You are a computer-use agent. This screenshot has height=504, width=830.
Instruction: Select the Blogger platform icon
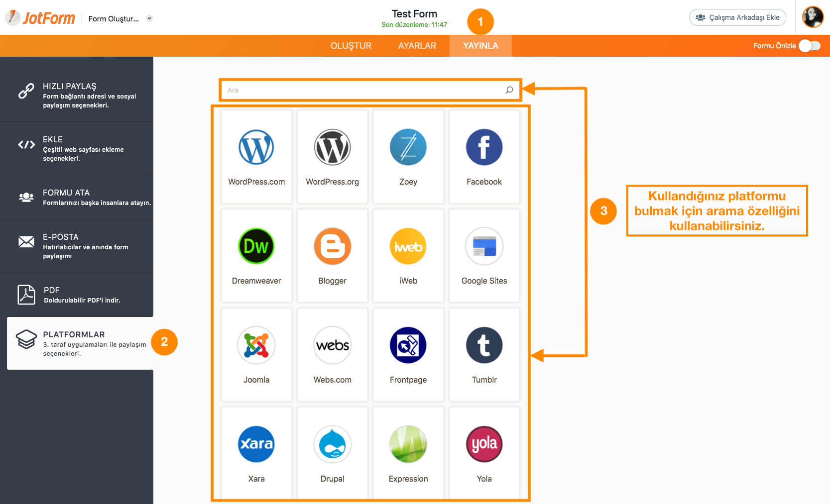click(332, 246)
